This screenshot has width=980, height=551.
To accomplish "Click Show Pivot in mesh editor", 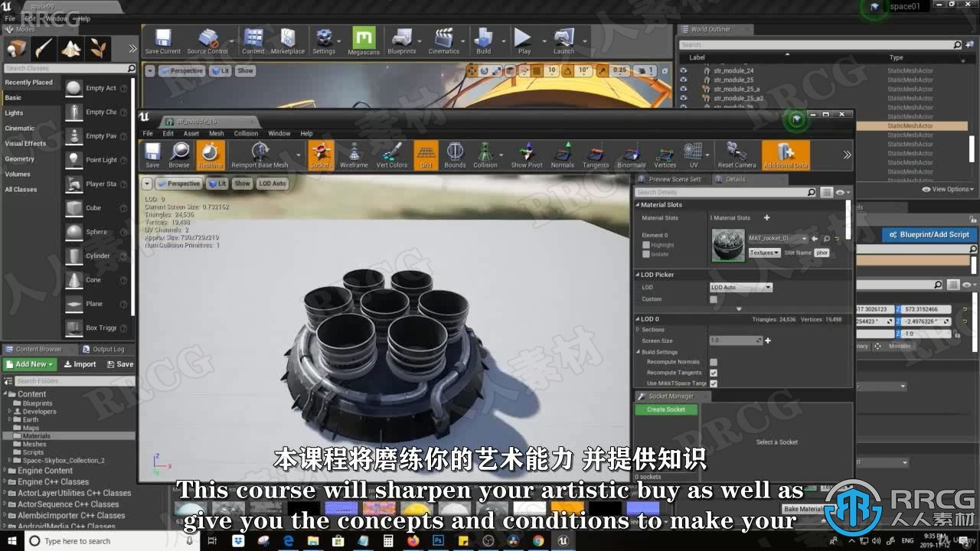I will coord(527,155).
